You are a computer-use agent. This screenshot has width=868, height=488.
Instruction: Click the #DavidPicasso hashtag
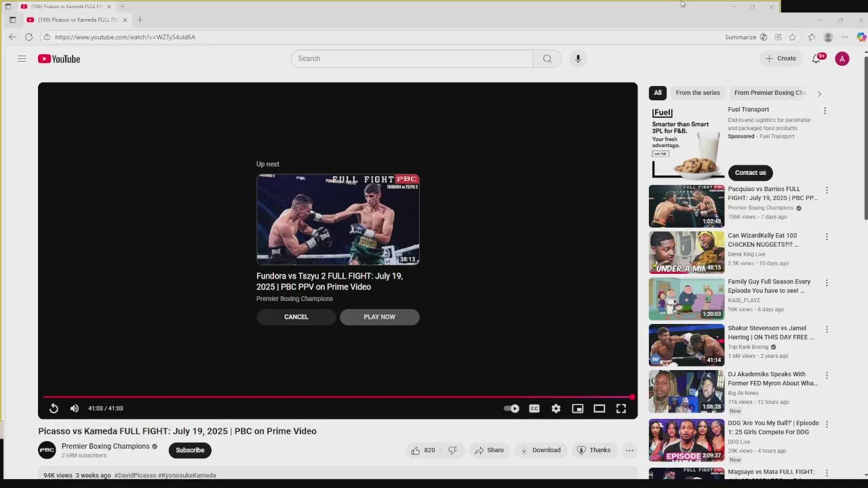pyautogui.click(x=135, y=475)
